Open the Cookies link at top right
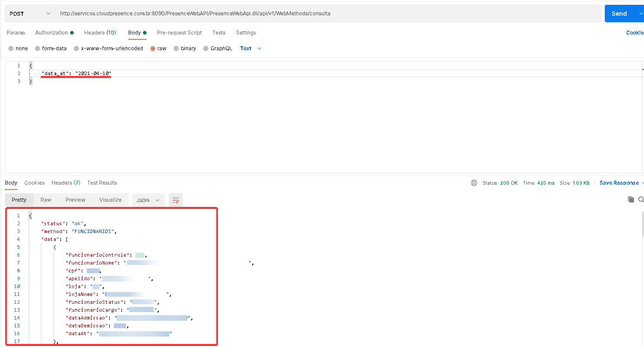This screenshot has width=644, height=347. 635,33
